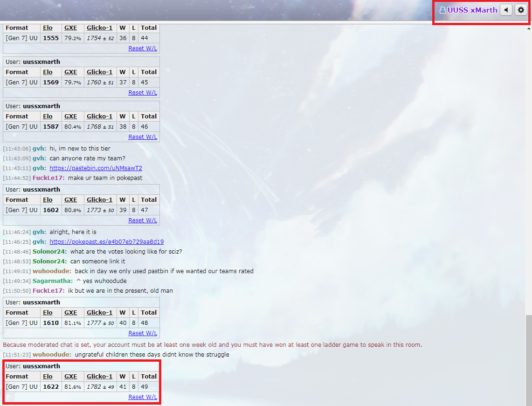Click username gvh at 11:43:06

point(39,148)
